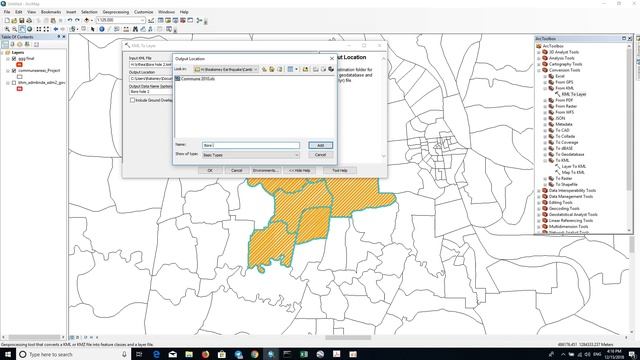
Task: Open the ArcToolbox window icon in toolbar
Action: 183,20
